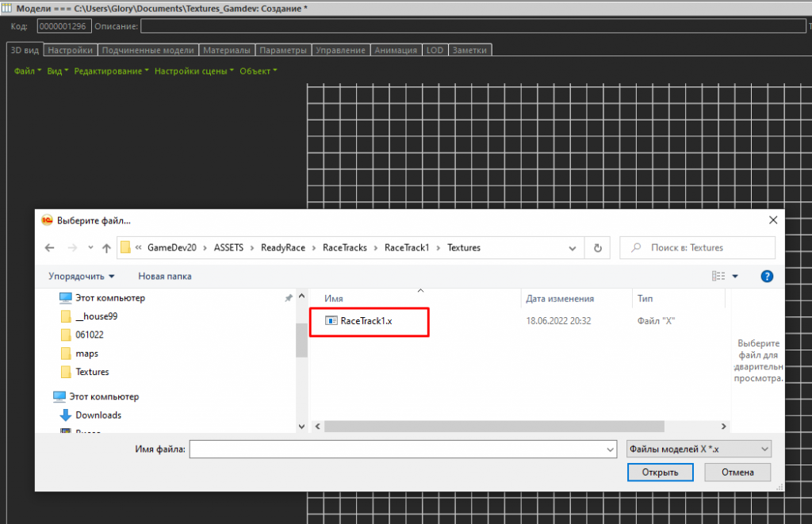Switch to Параметры tab
Screen dimensions: 812x524
[283, 50]
